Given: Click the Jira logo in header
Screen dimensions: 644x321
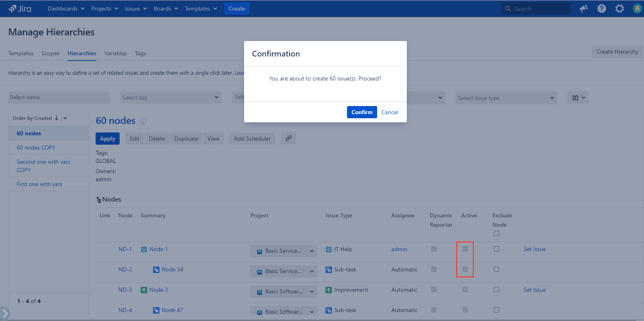Looking at the screenshot, I should pos(20,9).
